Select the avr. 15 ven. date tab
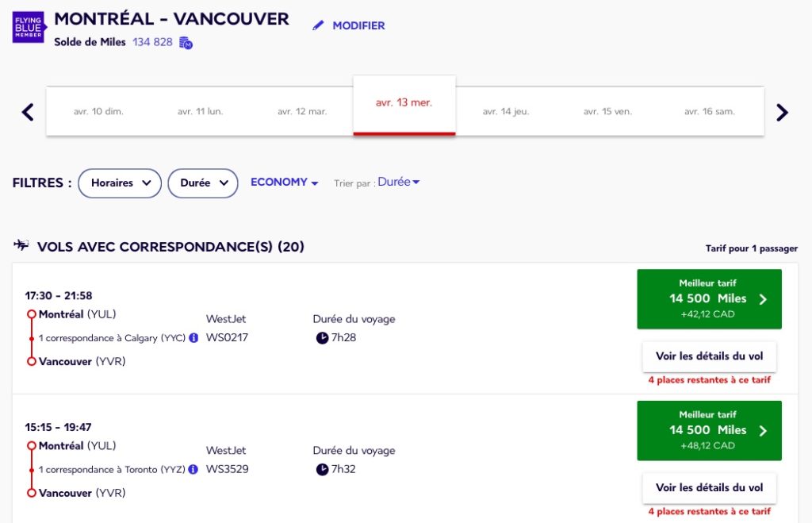The image size is (812, 523). pyautogui.click(x=609, y=111)
